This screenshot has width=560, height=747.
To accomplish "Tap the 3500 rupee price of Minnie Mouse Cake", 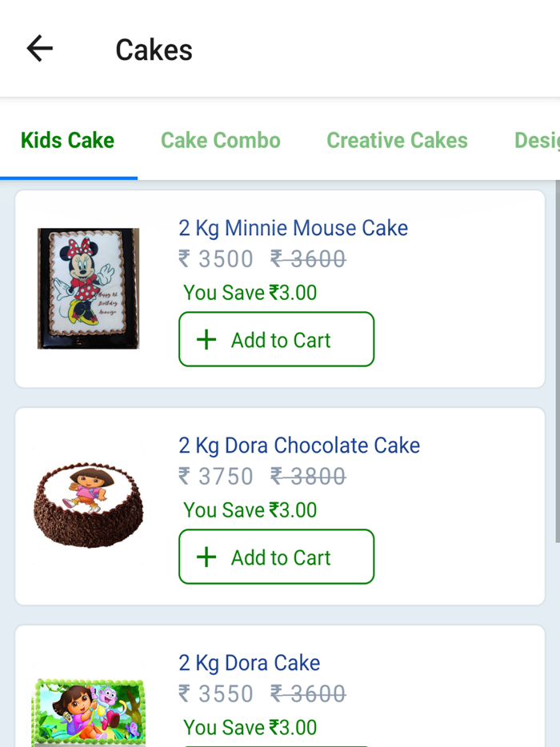I will coord(216,258).
